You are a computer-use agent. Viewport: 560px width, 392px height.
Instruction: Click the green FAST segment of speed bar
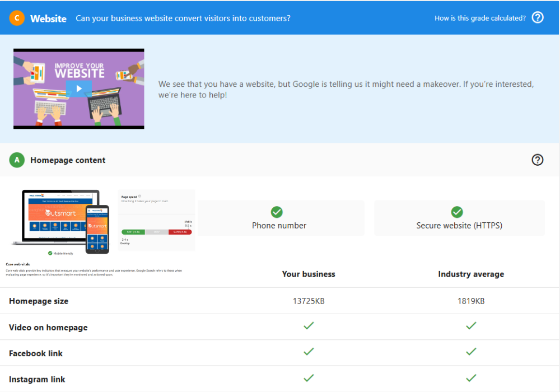(133, 232)
